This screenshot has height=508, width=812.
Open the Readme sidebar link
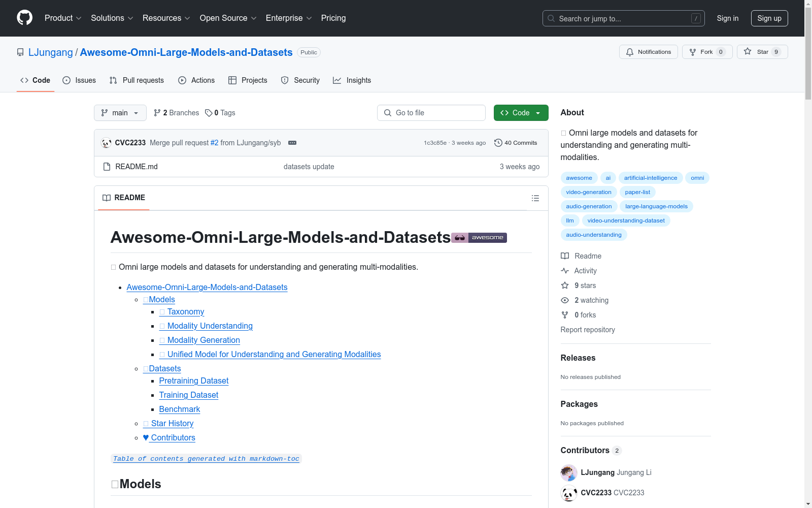[x=581, y=256]
